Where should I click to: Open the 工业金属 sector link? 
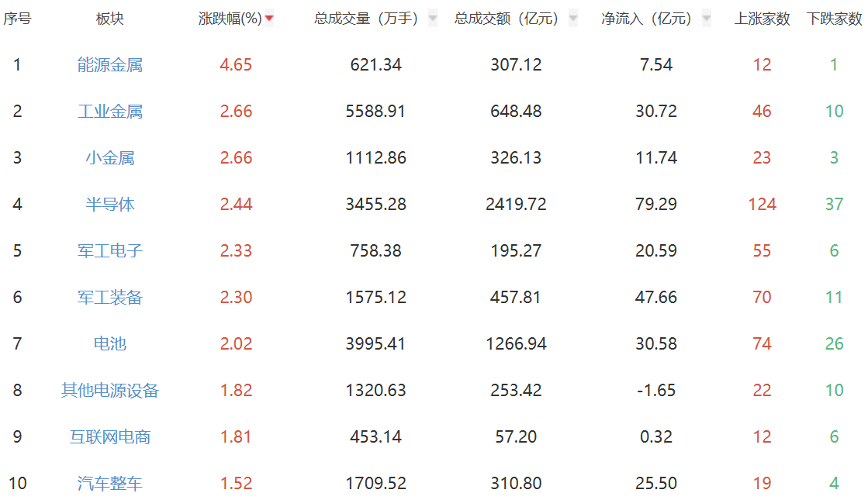point(110,112)
